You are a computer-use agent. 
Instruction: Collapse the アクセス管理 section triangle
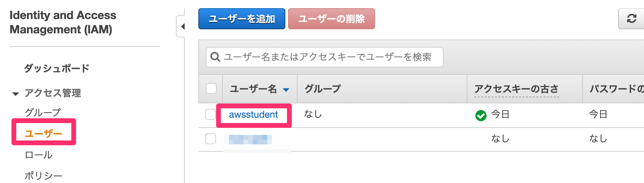point(16,94)
